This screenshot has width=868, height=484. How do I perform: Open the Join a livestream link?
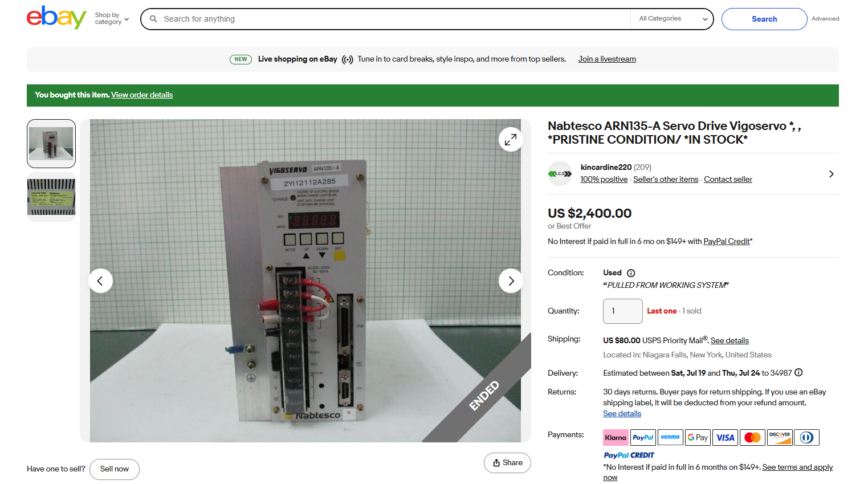(607, 59)
